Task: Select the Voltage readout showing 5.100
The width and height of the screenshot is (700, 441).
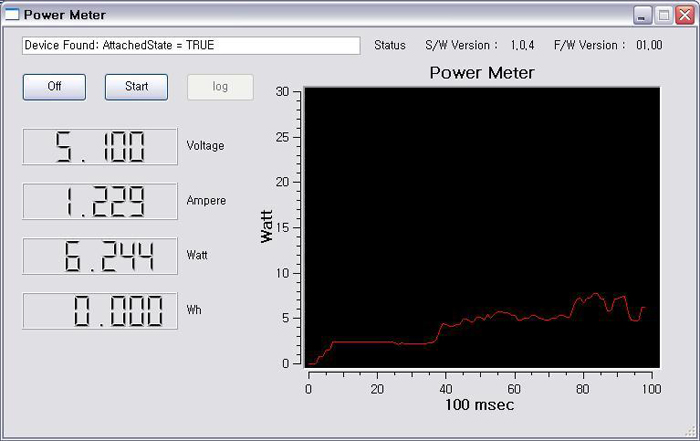Action: [x=100, y=146]
